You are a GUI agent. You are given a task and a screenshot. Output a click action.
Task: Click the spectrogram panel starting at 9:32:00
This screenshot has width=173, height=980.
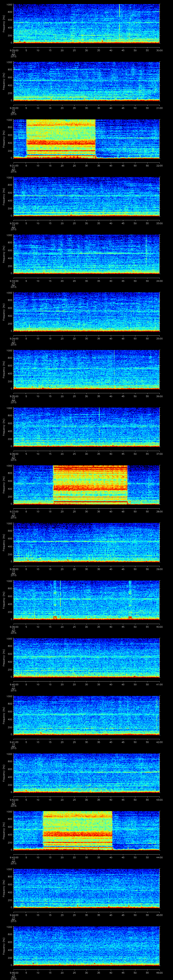(x=87, y=197)
